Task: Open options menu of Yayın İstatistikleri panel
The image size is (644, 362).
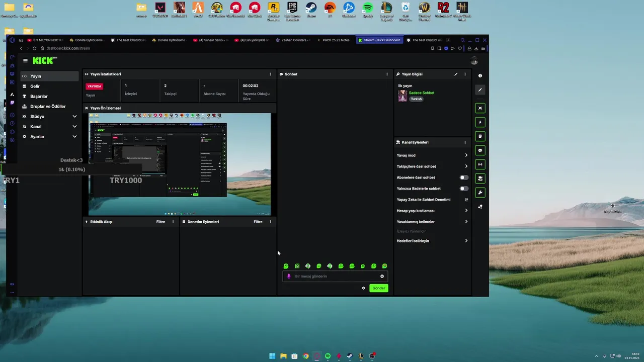Action: point(270,74)
